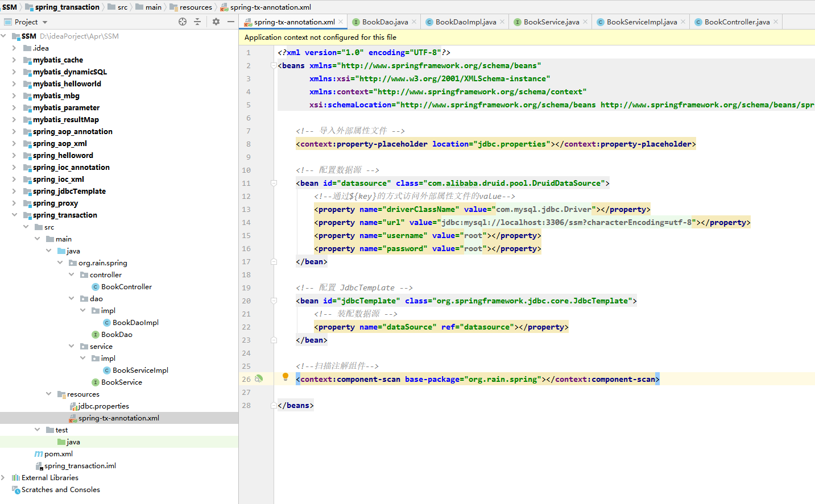This screenshot has width=815, height=504.
Task: Collapse the org.rain.spring package
Action: 60,263
